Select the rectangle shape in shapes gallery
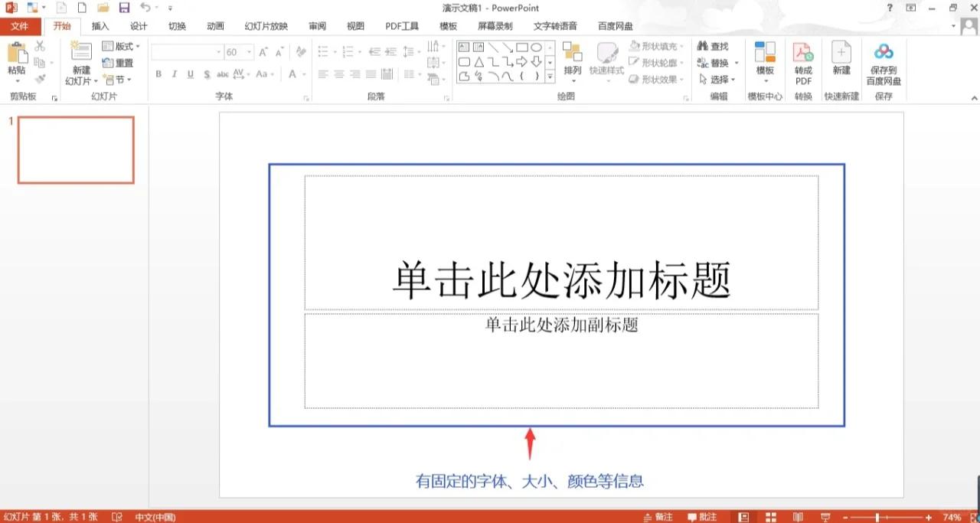This screenshot has width=980, height=523. (521, 47)
